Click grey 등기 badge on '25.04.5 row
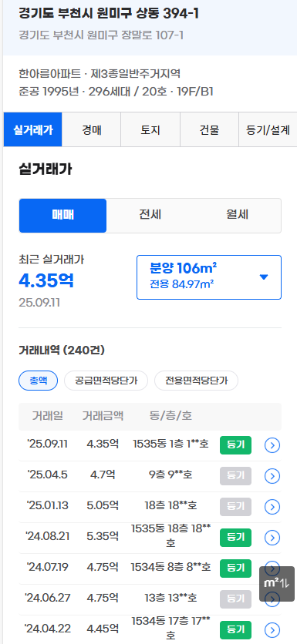297x644 pixels. 236,476
